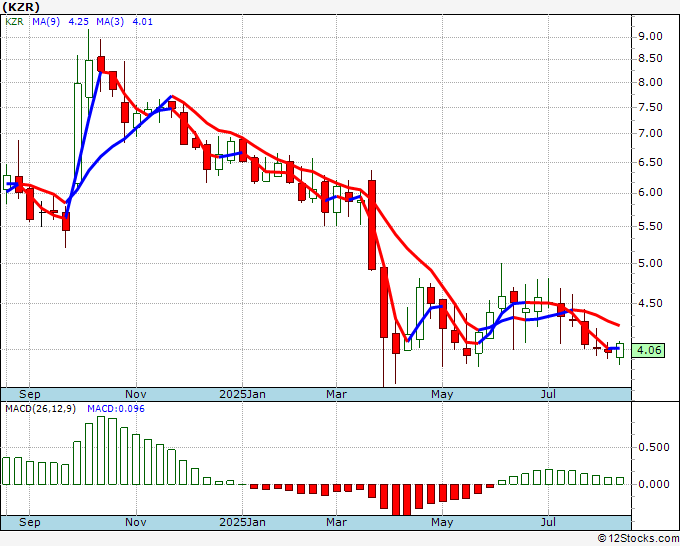The image size is (680, 546).
Task: Select the MA(9) value 4.25
Action: tap(78, 22)
